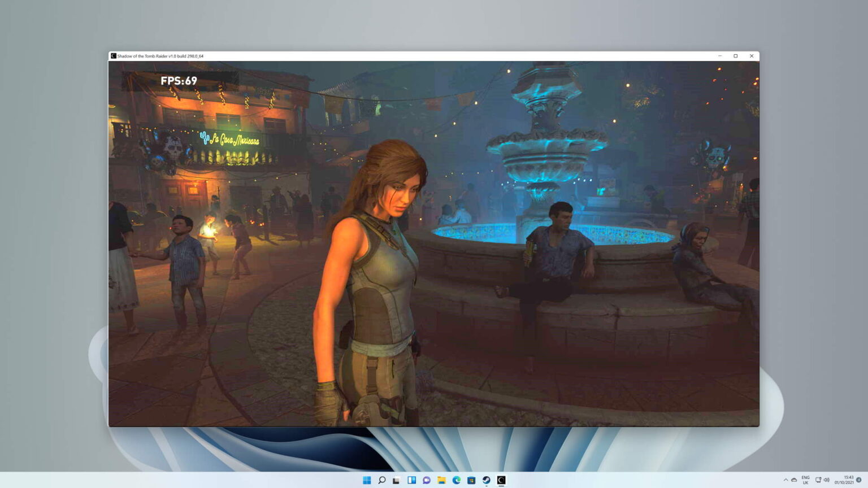Expand hidden system tray icons
The height and width of the screenshot is (488, 868).
point(786,480)
